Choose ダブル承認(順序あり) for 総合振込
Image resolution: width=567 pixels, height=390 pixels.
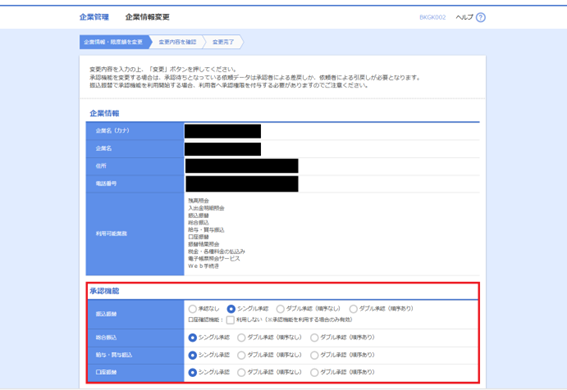pyautogui.click(x=314, y=338)
